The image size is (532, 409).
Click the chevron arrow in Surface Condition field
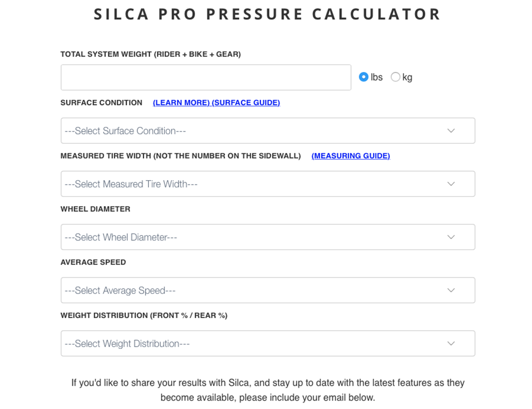pyautogui.click(x=451, y=131)
